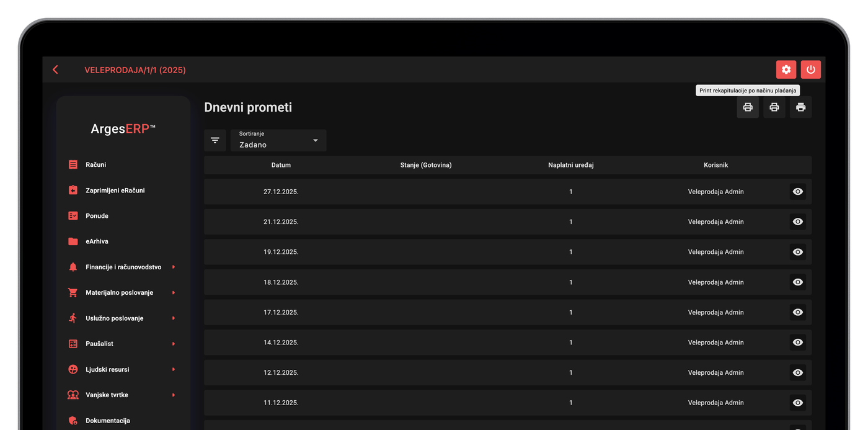This screenshot has height=430, width=868.
Task: Open the Sortiranje Zadano dropdown
Action: point(278,140)
